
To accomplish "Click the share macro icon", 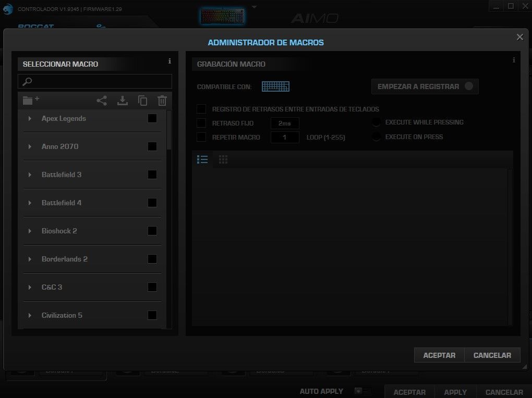I will coord(102,101).
